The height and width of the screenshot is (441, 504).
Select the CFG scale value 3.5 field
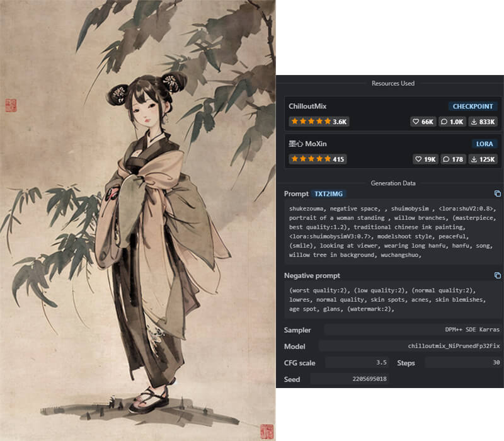(357, 363)
